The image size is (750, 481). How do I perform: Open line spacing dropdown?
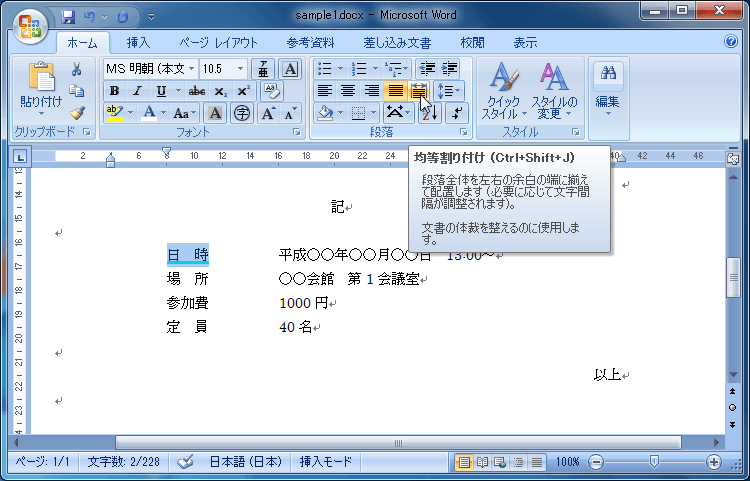[x=448, y=90]
